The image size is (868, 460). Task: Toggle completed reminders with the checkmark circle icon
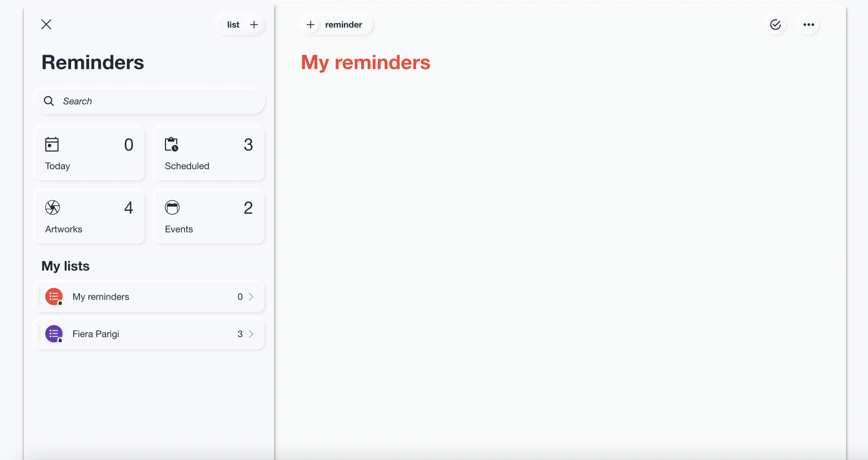click(776, 25)
